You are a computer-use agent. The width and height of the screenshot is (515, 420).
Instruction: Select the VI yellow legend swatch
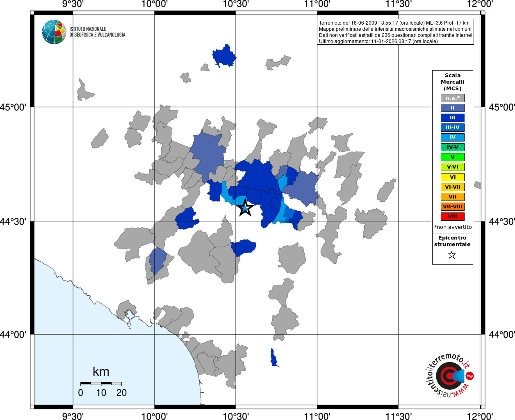tap(453, 177)
